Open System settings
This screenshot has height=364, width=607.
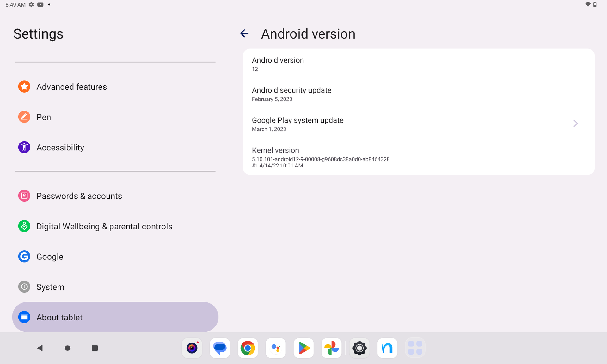(50, 287)
